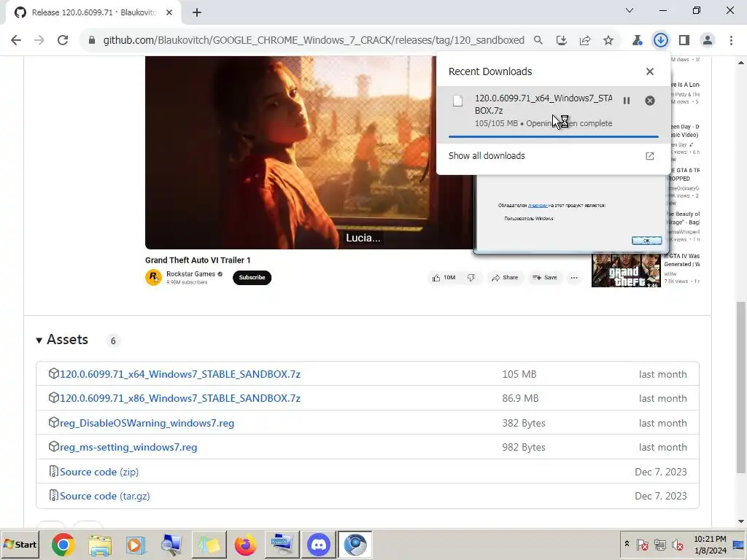747x560 pixels.
Task: Open the tab search chevron
Action: pos(630,10)
